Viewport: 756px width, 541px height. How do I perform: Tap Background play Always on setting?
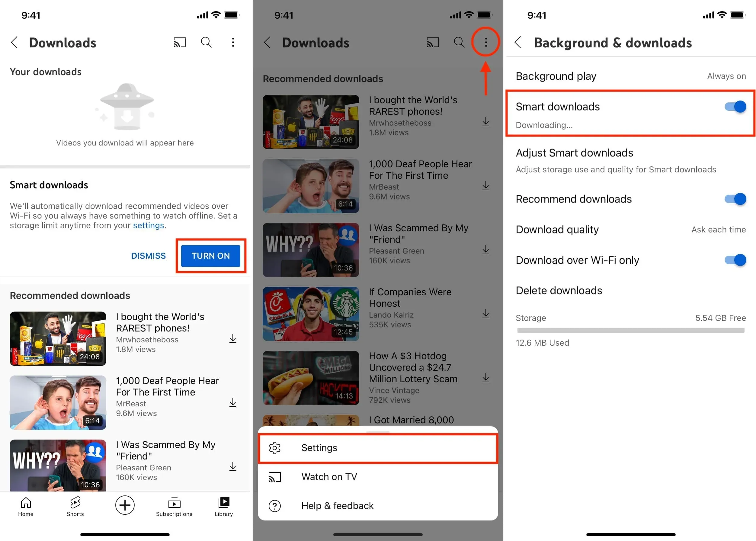pos(630,75)
